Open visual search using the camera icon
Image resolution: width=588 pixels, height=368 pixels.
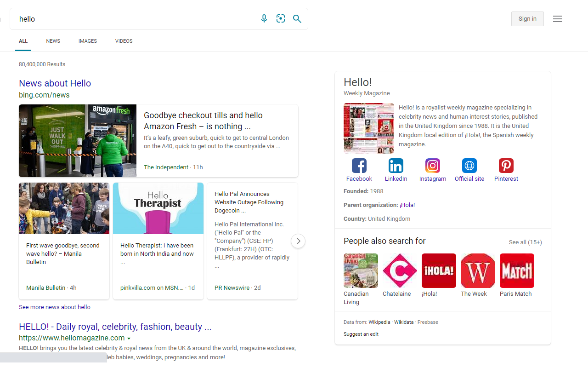tap(280, 18)
